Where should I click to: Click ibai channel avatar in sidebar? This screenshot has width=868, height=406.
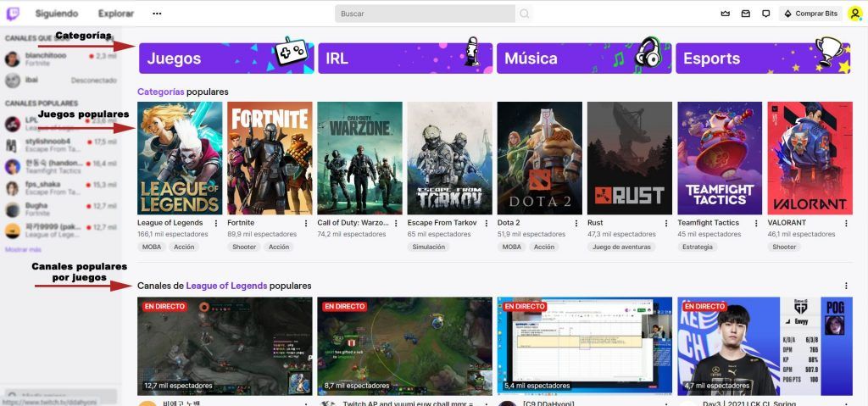(x=13, y=81)
